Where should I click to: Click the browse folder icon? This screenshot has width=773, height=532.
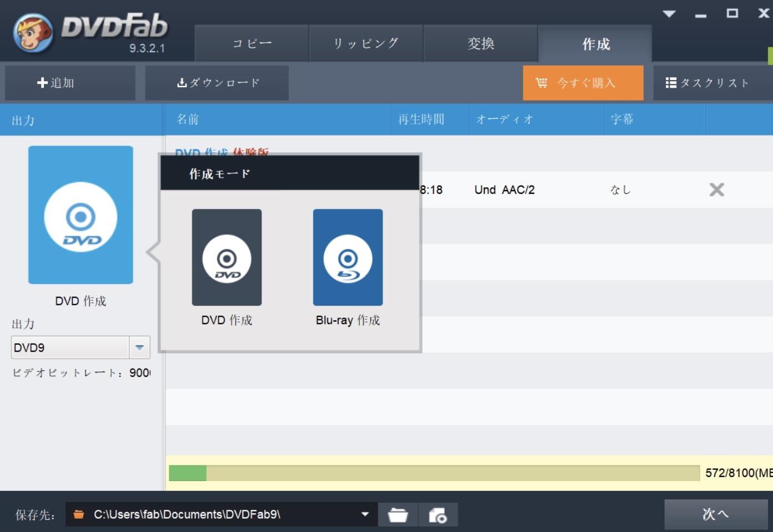click(x=398, y=515)
